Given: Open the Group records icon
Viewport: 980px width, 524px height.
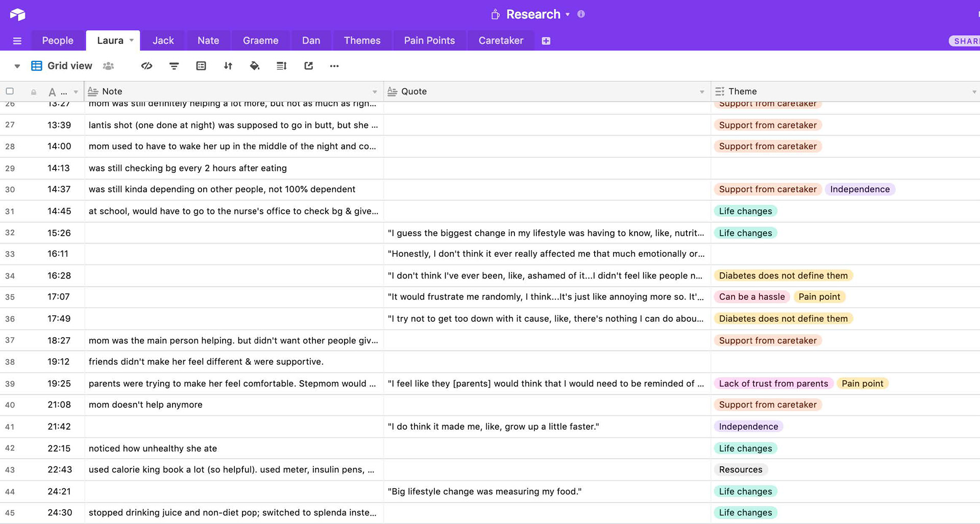Looking at the screenshot, I should point(201,66).
